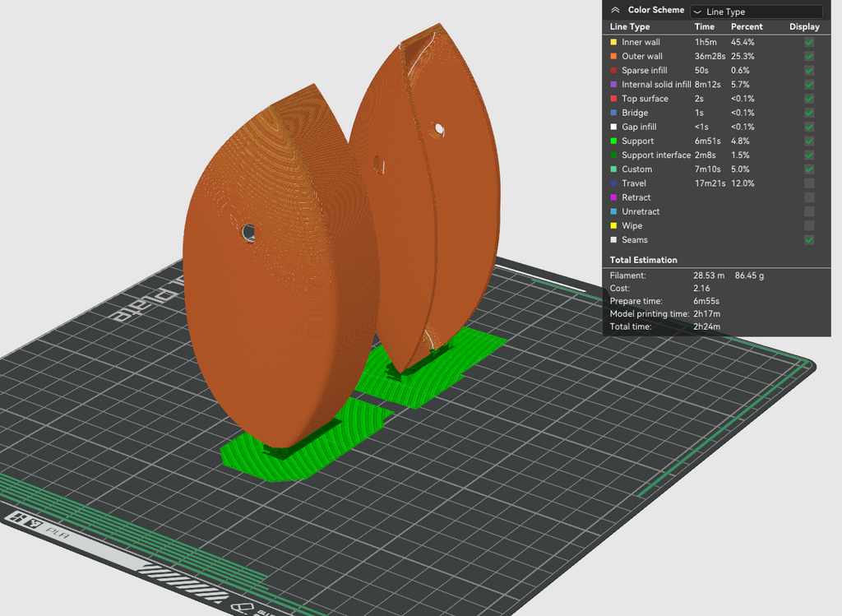Enable Retract display checkbox
Image resolution: width=842 pixels, height=616 pixels.
coord(809,197)
